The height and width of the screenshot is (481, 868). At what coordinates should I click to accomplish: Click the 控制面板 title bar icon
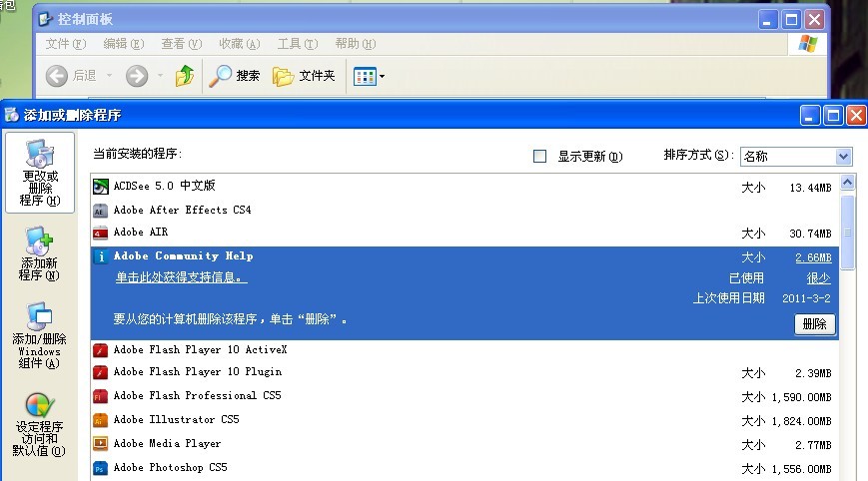point(45,19)
